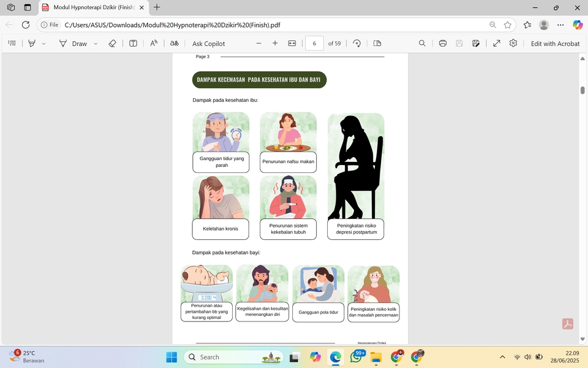
Task: Toggle Fit to width
Action: 292,43
